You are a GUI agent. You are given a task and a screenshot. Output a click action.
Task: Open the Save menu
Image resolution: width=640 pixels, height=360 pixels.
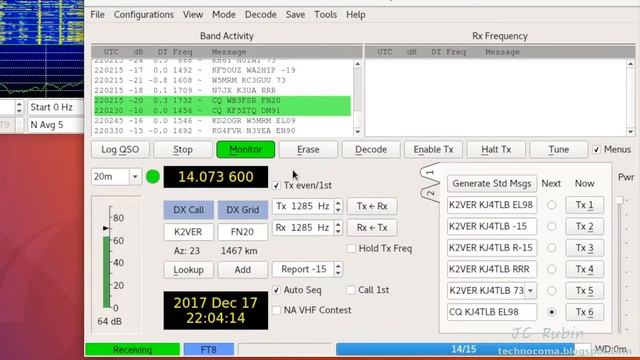click(295, 15)
